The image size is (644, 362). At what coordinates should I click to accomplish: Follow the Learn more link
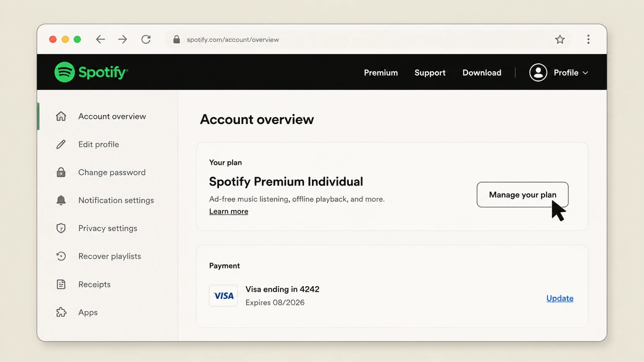coord(229,211)
